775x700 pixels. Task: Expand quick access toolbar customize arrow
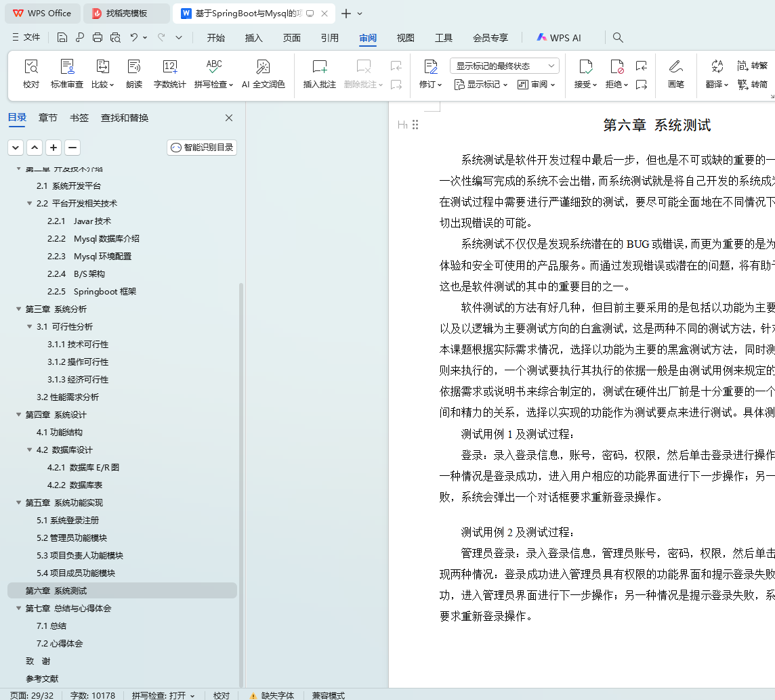point(179,37)
